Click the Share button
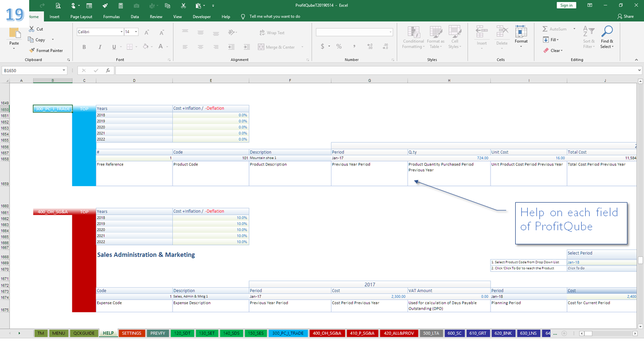This screenshot has height=362, width=644. [625, 17]
